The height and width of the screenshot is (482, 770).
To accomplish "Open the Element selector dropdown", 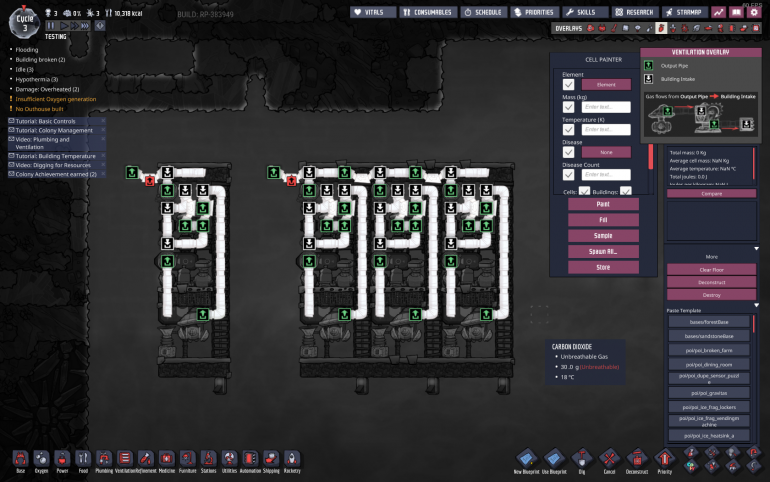I will tap(606, 85).
